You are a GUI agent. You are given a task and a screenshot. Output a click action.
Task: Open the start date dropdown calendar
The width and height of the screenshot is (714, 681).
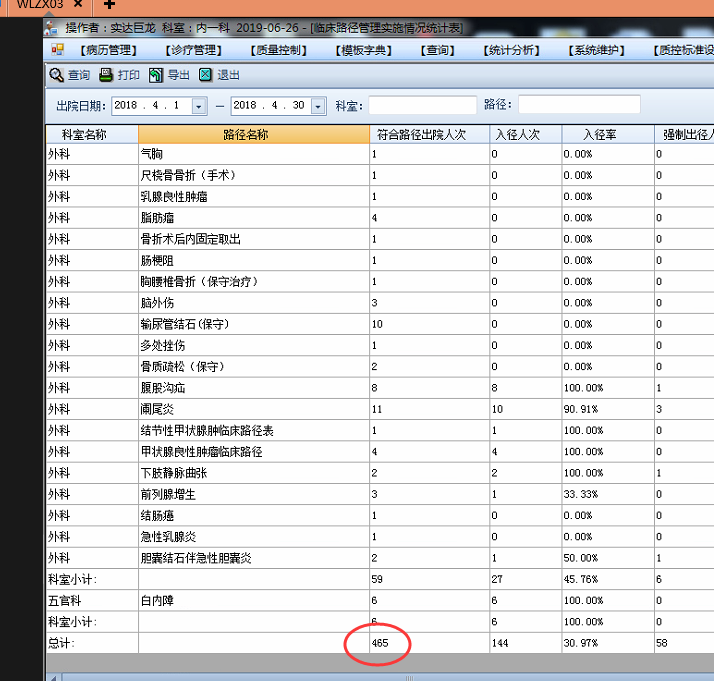199,107
